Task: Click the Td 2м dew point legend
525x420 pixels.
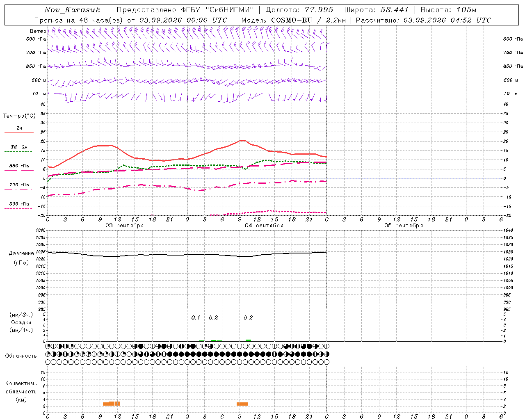Action: click(x=19, y=149)
